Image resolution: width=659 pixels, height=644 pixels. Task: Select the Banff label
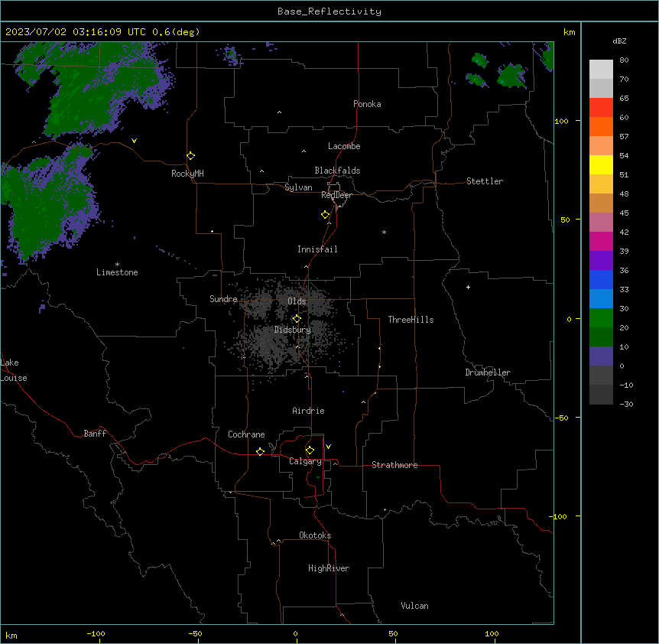(95, 434)
